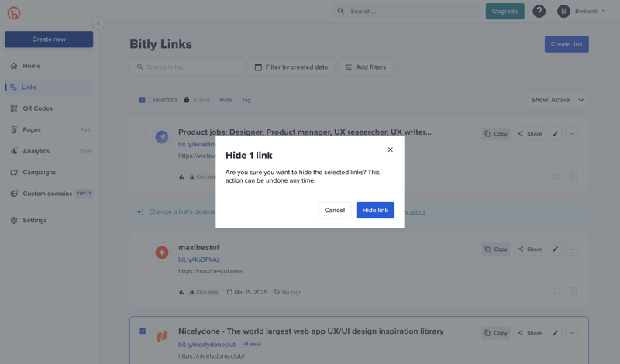Image resolution: width=620 pixels, height=364 pixels.
Task: Click the Create link button
Action: 567,44
